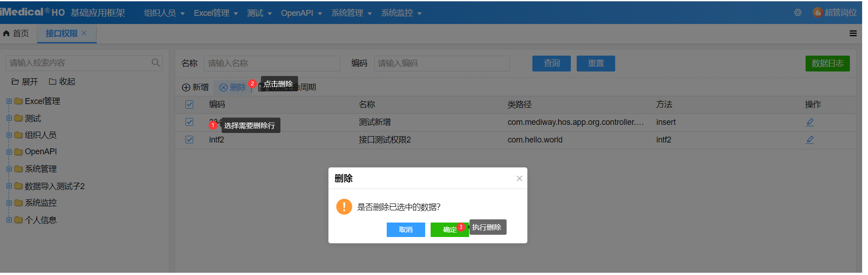
Task: Toggle the select-all checkbox in the table header
Action: pyautogui.click(x=189, y=104)
